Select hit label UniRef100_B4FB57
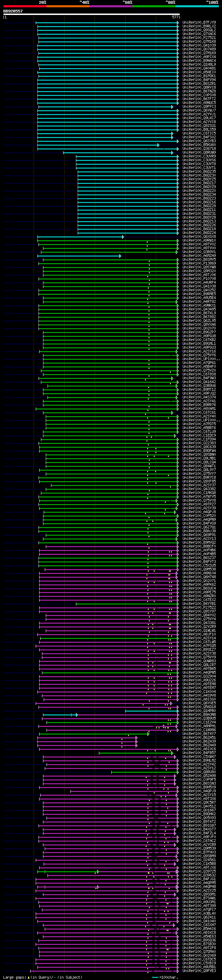Viewport: 222px width, 980px height. pos(199,753)
